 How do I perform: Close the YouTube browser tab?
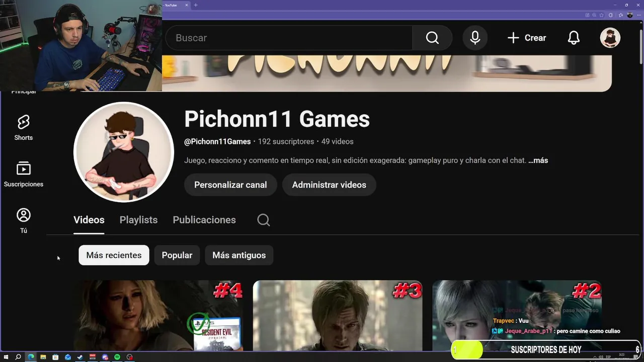(187, 5)
